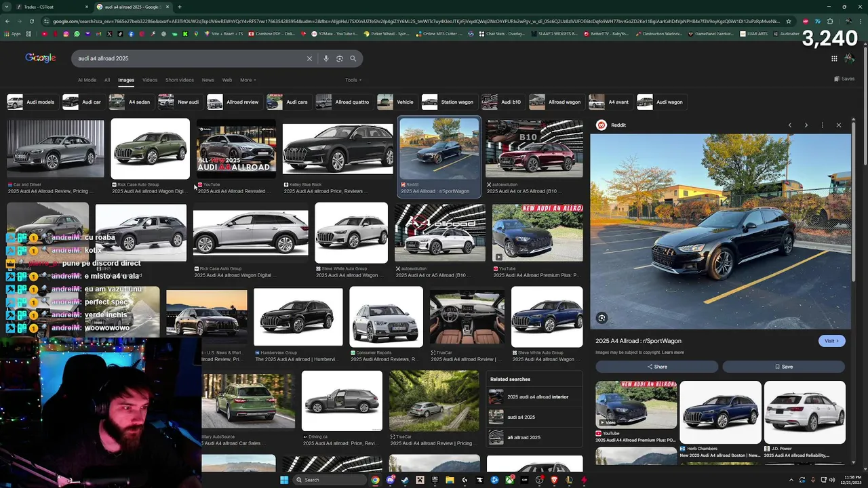Open WhatsApp bookmark in bookmarks bar

[x=77, y=34]
